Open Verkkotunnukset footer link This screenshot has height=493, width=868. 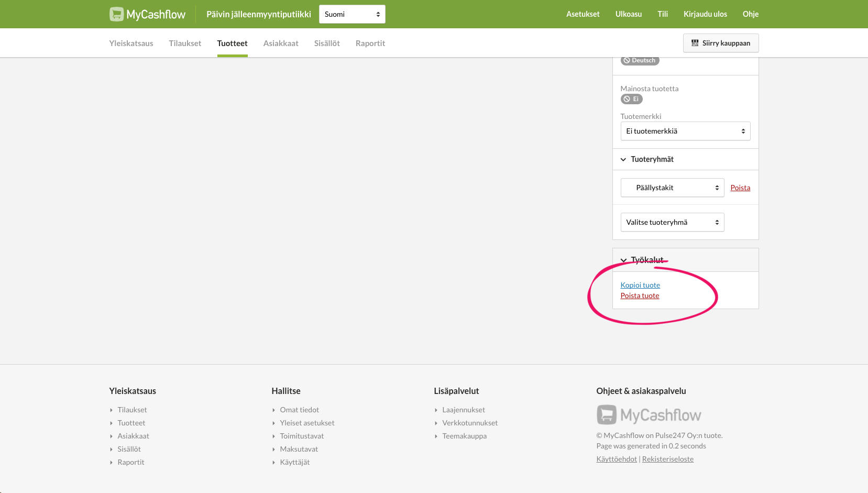click(470, 423)
